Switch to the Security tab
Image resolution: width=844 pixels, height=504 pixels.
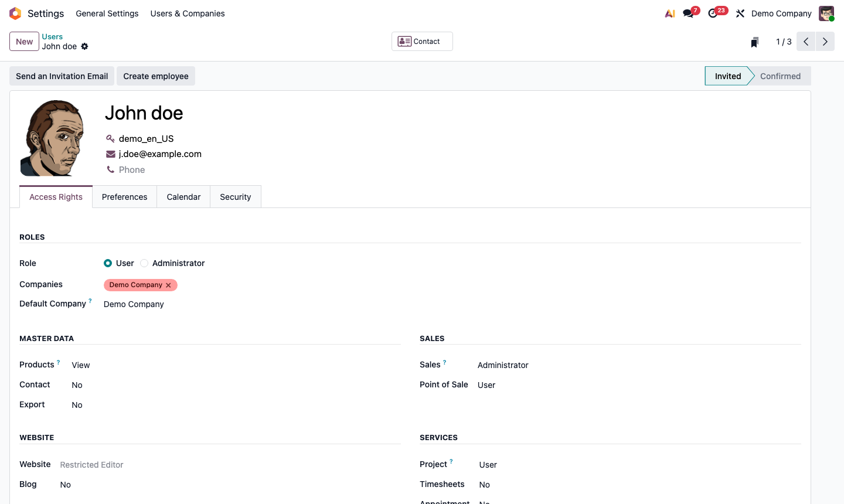tap(235, 196)
